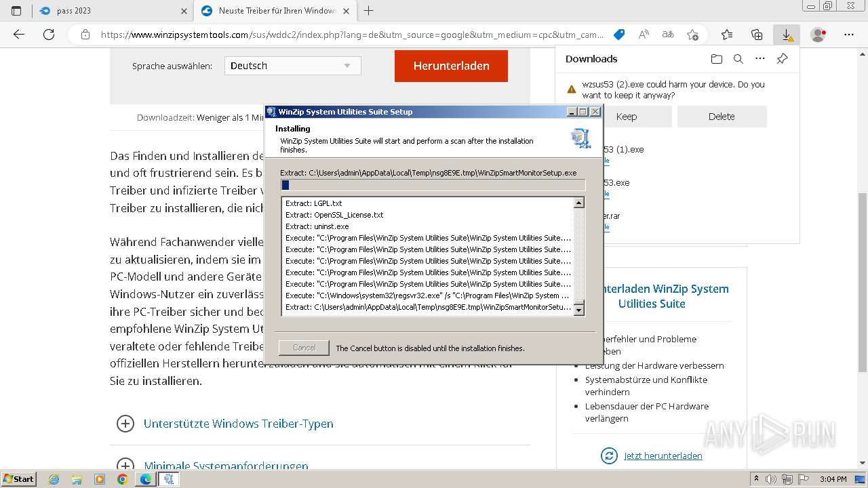
Task: Click the WinZip Setup title bar icon
Action: (x=271, y=112)
